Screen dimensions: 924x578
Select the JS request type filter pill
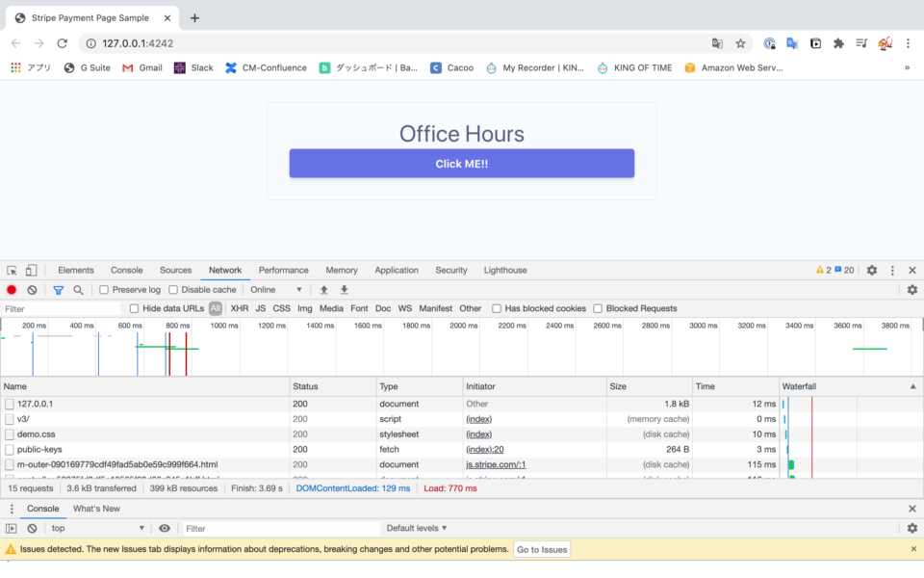[x=262, y=308]
